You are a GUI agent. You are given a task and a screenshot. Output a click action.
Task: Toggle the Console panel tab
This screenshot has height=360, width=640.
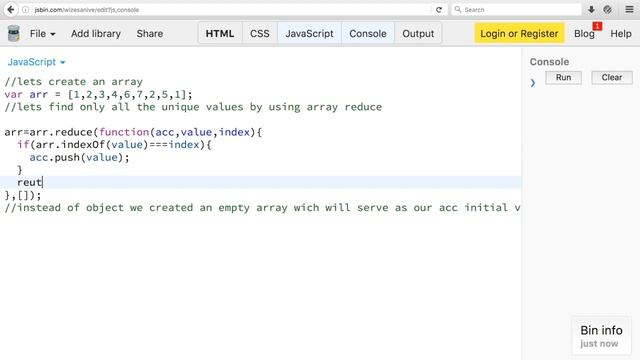pyautogui.click(x=368, y=33)
